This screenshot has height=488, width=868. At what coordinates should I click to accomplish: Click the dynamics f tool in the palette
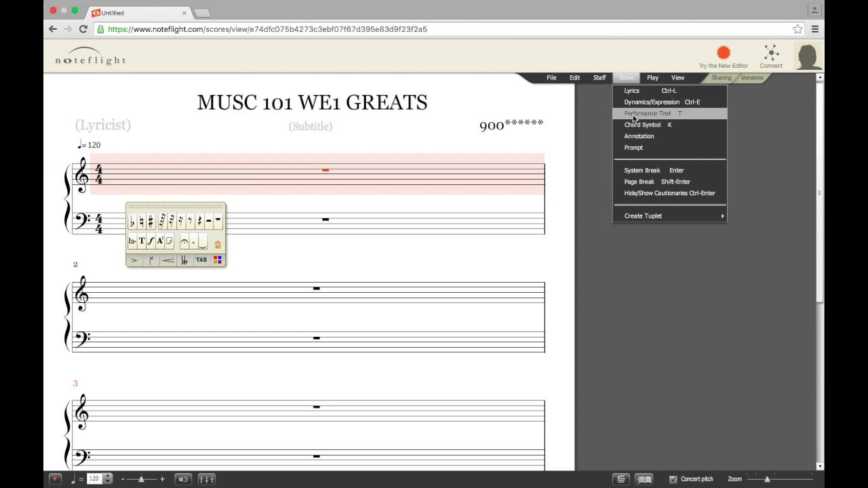(151, 241)
